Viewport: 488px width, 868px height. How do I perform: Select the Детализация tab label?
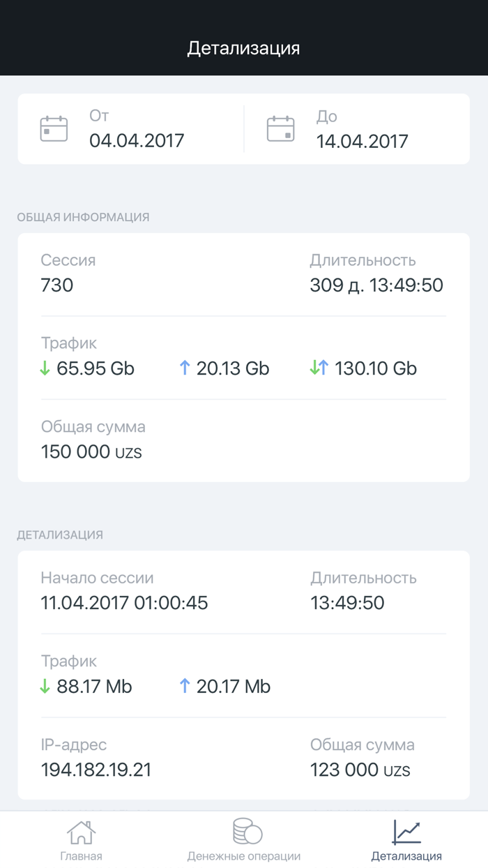point(406,856)
